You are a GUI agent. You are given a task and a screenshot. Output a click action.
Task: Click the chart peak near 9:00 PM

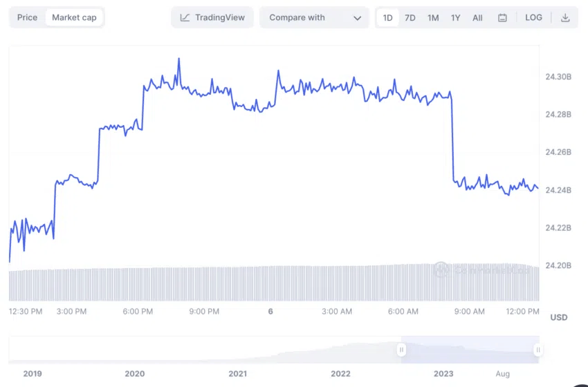[179, 59]
